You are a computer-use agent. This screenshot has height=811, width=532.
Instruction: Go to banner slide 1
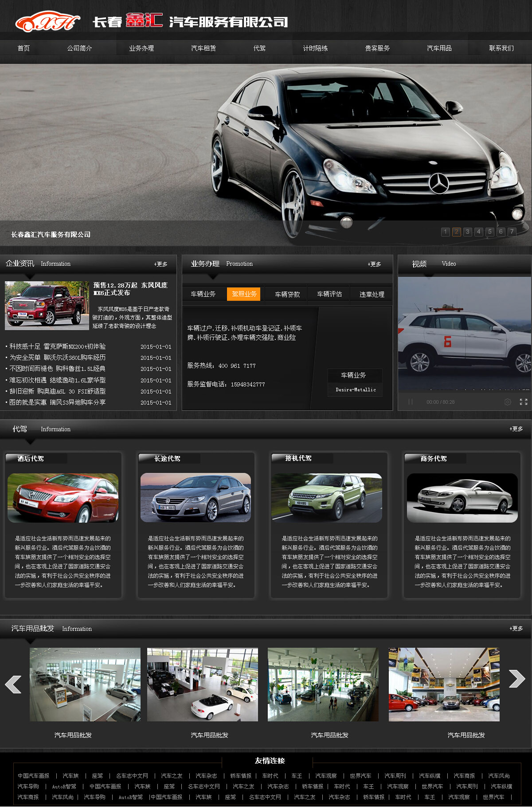446,232
